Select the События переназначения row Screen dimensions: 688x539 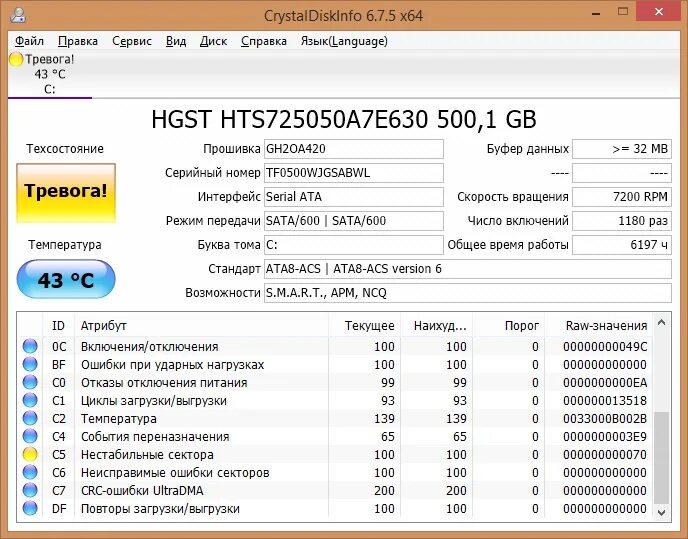pyautogui.click(x=335, y=436)
